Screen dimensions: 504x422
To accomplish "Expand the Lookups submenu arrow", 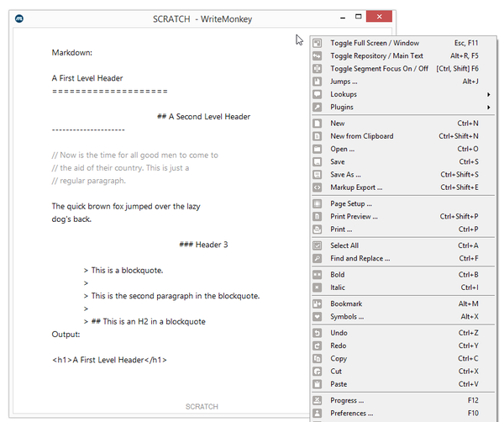I will tap(488, 94).
